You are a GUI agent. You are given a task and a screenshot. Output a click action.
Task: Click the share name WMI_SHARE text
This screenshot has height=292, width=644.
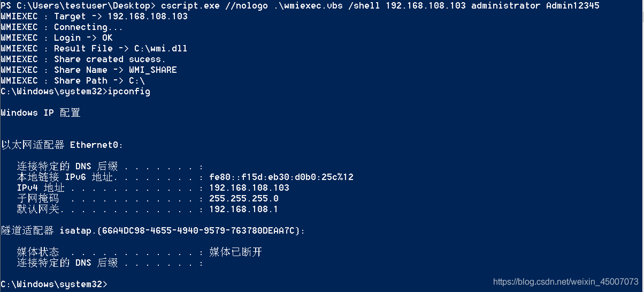(153, 70)
